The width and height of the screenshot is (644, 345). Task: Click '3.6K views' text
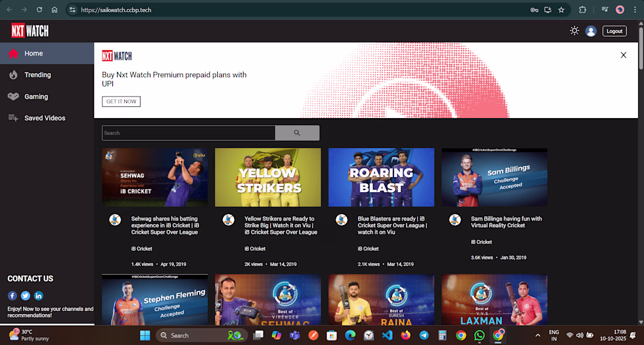[482, 258]
